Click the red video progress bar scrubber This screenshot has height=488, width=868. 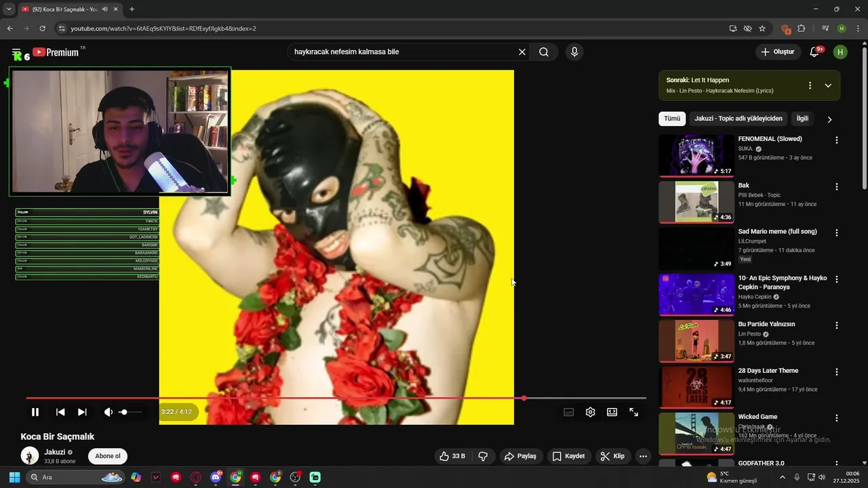[524, 398]
